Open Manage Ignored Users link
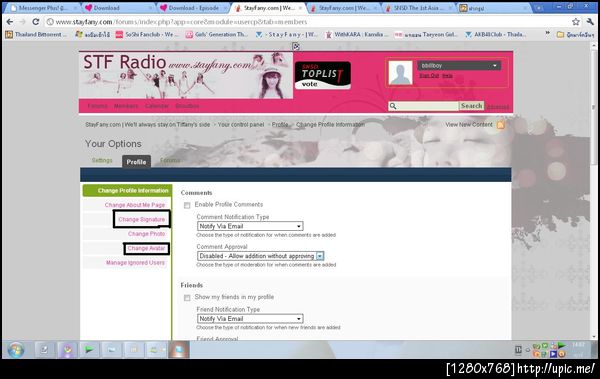The width and height of the screenshot is (600, 379). click(x=135, y=263)
